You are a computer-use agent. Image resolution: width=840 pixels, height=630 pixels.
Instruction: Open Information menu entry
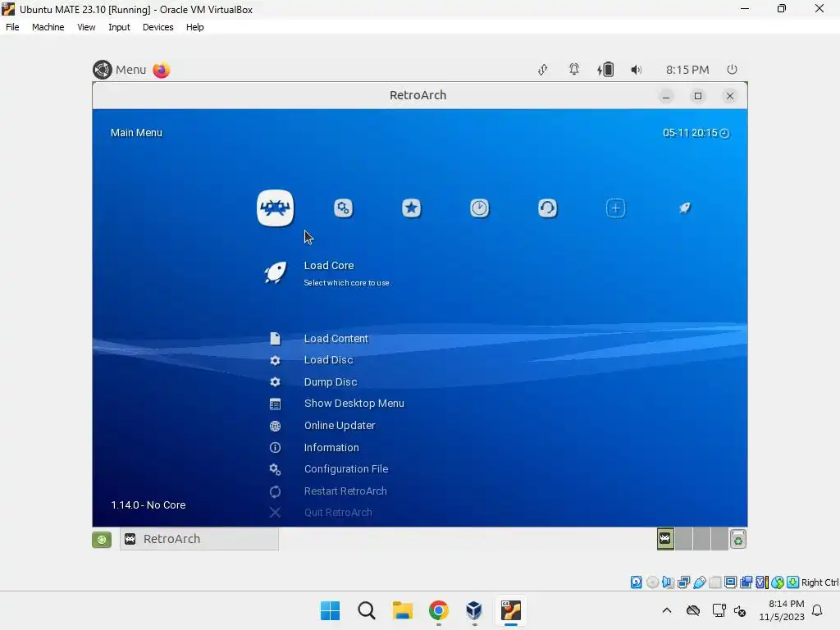331,447
